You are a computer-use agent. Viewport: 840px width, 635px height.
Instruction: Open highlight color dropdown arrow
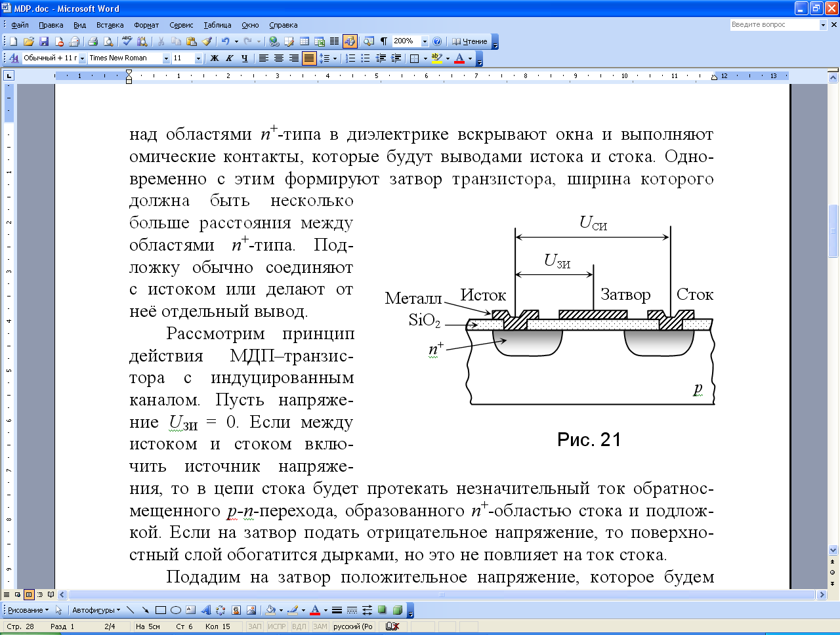[x=448, y=58]
